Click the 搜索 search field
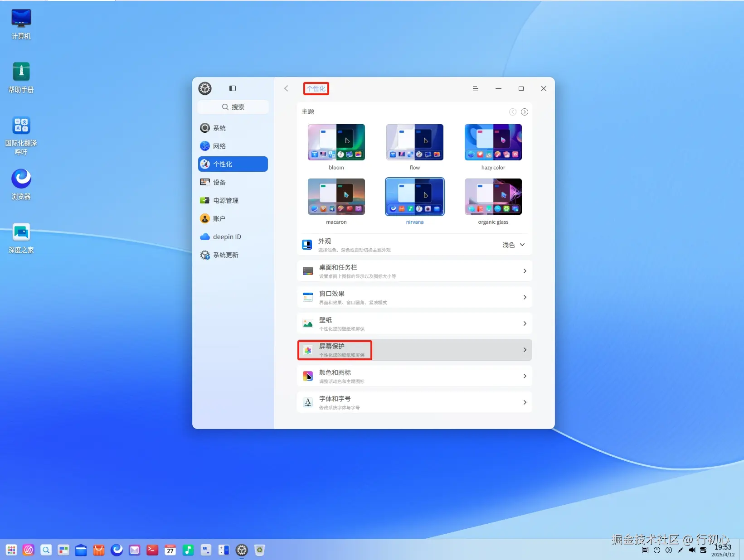This screenshot has width=744, height=560. pos(233,107)
